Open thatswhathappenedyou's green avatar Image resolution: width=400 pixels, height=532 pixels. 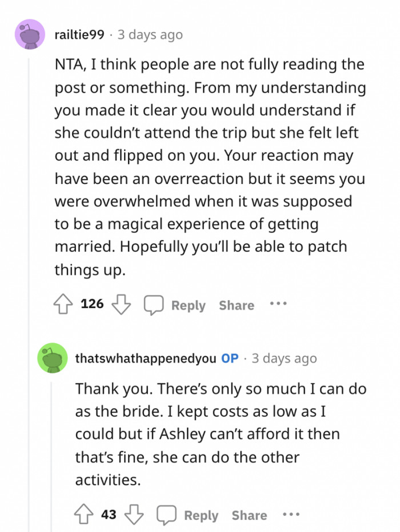tap(53, 358)
